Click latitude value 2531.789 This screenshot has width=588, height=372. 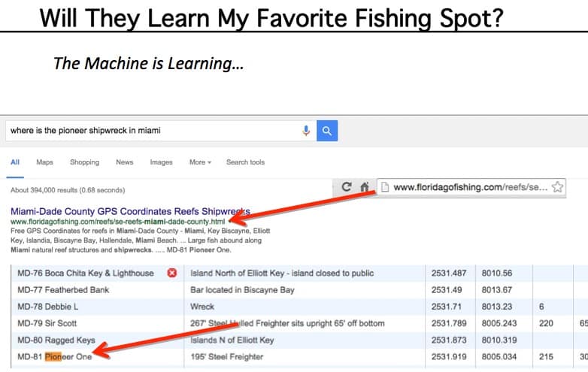click(449, 323)
